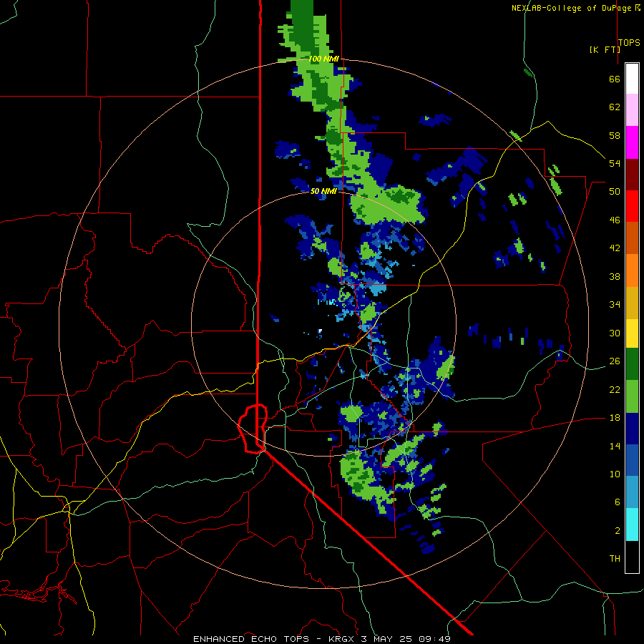Image resolution: width=644 pixels, height=644 pixels.
Task: Click the [K FT] units label
Action: coord(605,49)
